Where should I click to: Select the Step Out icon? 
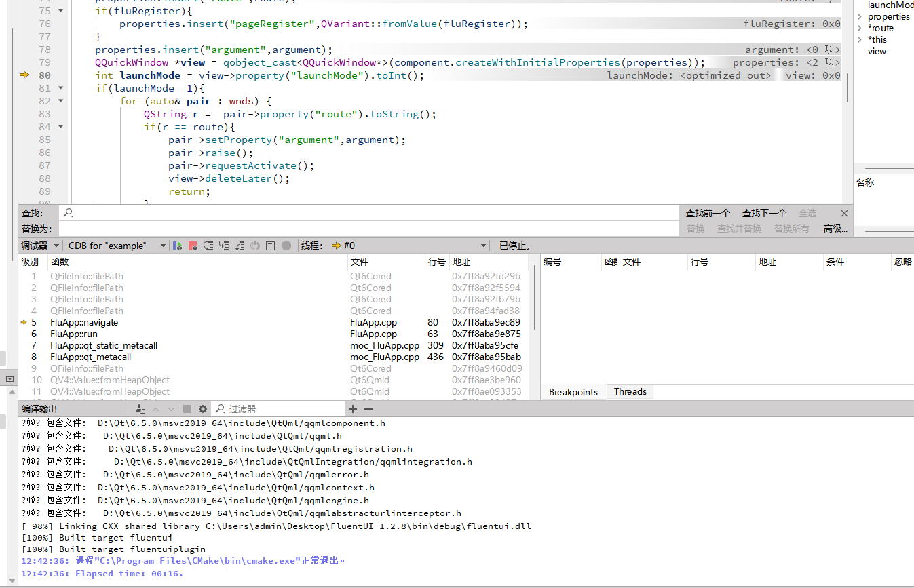(240, 246)
